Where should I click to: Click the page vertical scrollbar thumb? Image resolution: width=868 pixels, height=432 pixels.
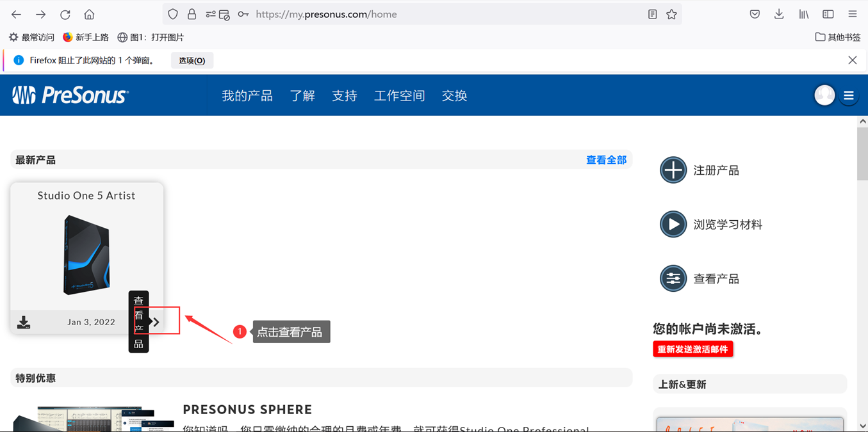pyautogui.click(x=862, y=154)
